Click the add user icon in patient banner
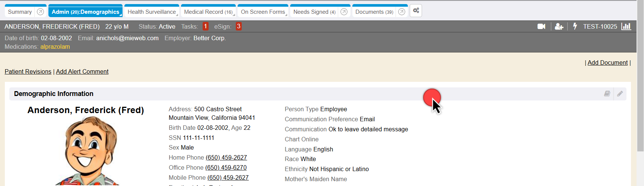Image resolution: width=644 pixels, height=186 pixels. [x=559, y=26]
